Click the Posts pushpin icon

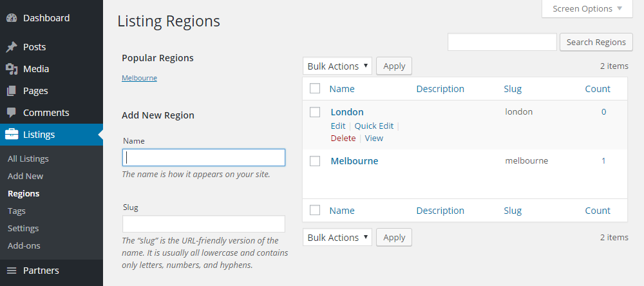click(x=12, y=47)
